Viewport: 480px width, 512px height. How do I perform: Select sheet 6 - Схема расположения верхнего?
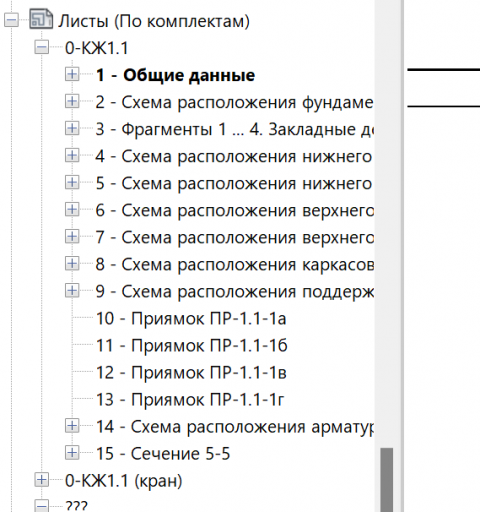coord(234,210)
